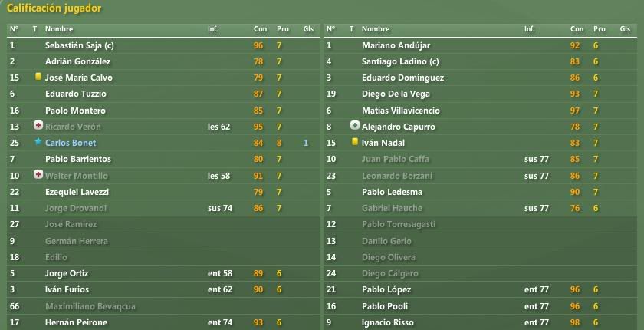This screenshot has width=644, height=330.
Task: Click the right Gls column header
Action: [625, 29]
